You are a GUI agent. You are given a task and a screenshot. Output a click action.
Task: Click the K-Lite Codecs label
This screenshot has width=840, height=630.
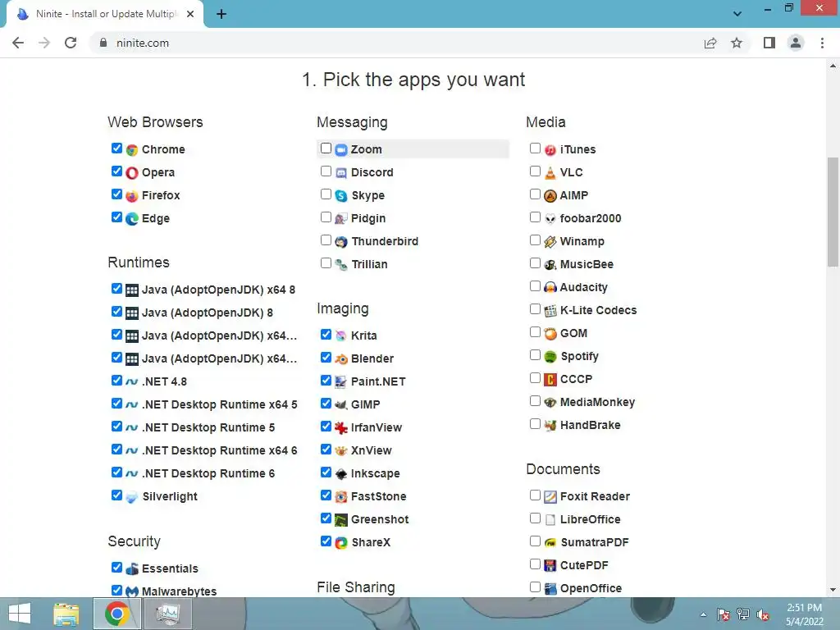point(598,311)
